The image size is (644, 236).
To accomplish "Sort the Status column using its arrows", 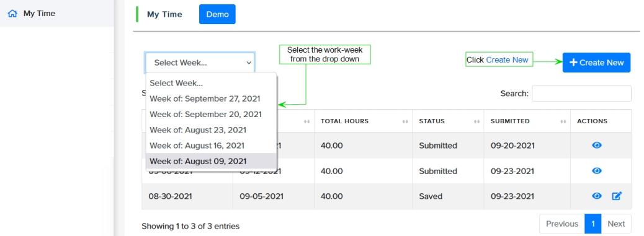I will coord(477,121).
